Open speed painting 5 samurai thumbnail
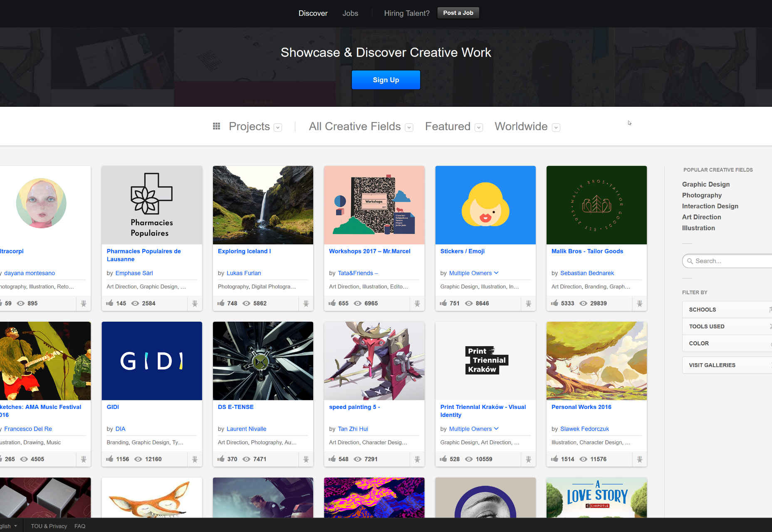Image resolution: width=772 pixels, height=532 pixels. tap(374, 361)
